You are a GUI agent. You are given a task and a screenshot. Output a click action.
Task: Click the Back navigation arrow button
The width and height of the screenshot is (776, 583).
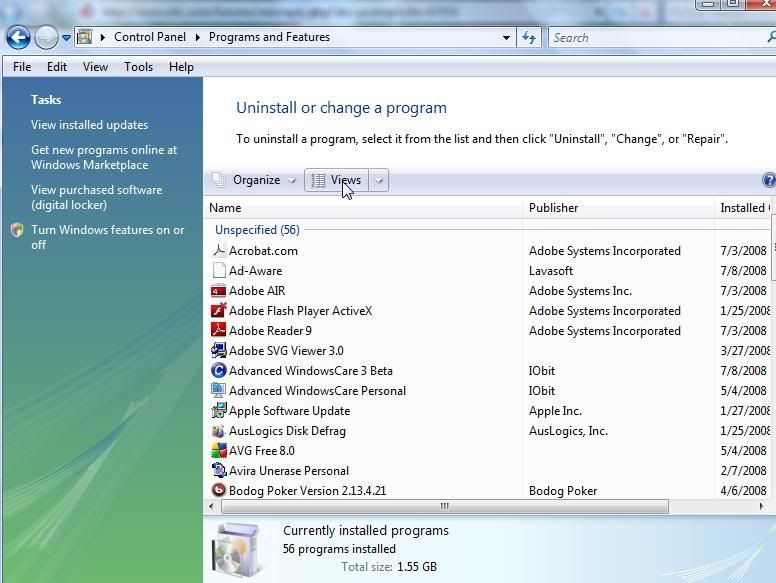[x=18, y=38]
